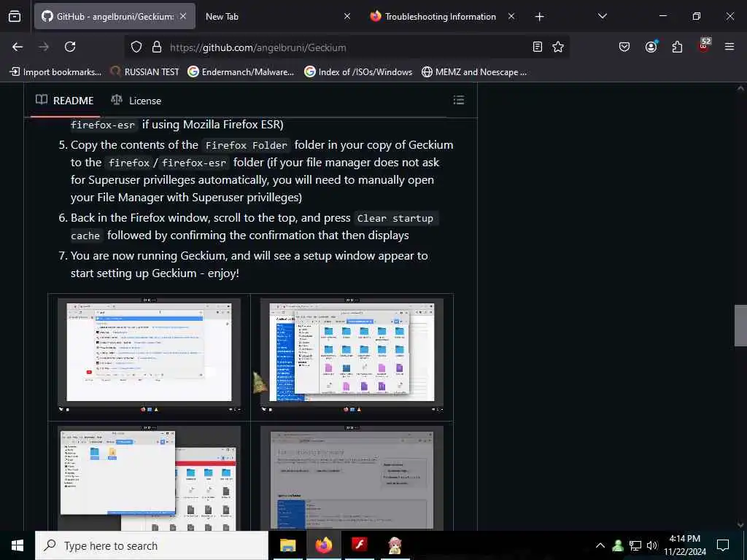Open File Explorer from taskbar
Image resolution: width=747 pixels, height=560 pixels.
click(287, 545)
